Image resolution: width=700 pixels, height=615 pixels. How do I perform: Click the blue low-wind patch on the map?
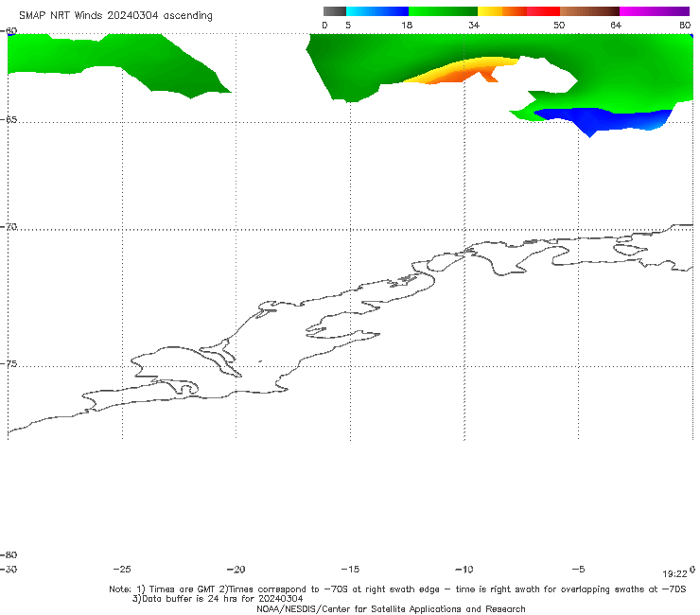pyautogui.click(x=603, y=120)
